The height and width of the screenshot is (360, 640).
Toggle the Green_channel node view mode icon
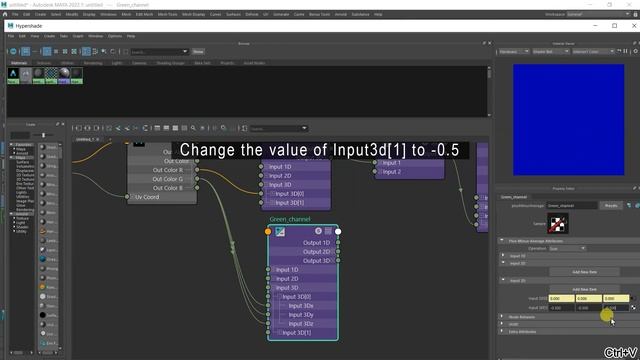[x=328, y=231]
